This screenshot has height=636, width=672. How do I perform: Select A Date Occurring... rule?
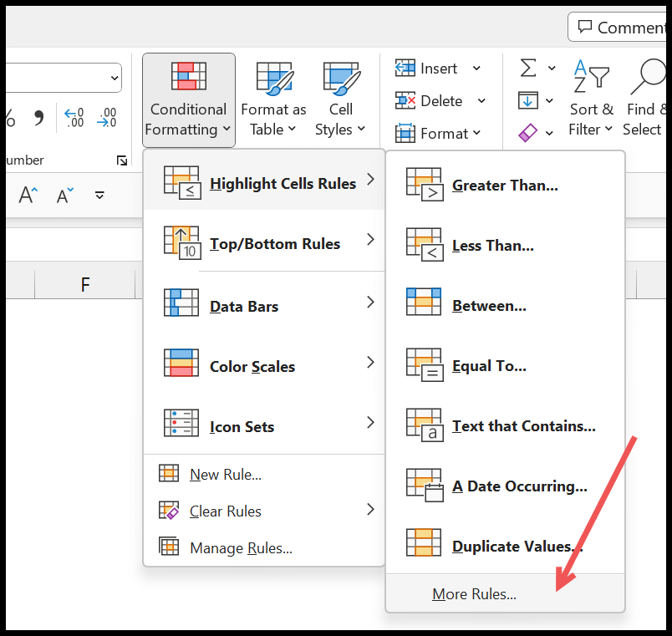click(x=506, y=486)
